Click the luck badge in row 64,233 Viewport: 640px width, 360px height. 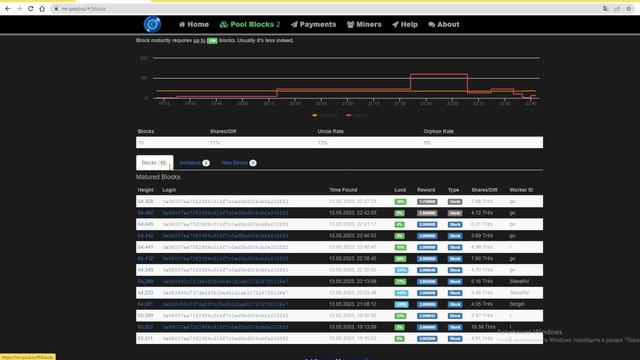401,293
